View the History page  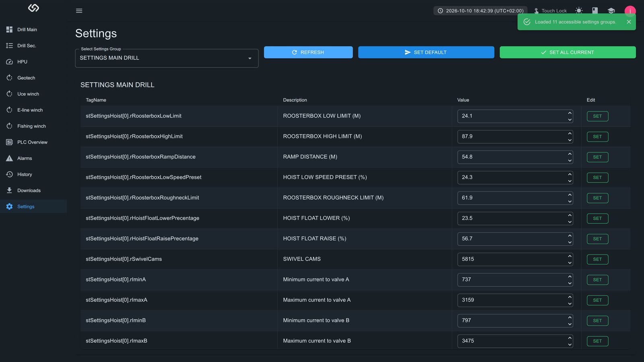click(x=33, y=175)
